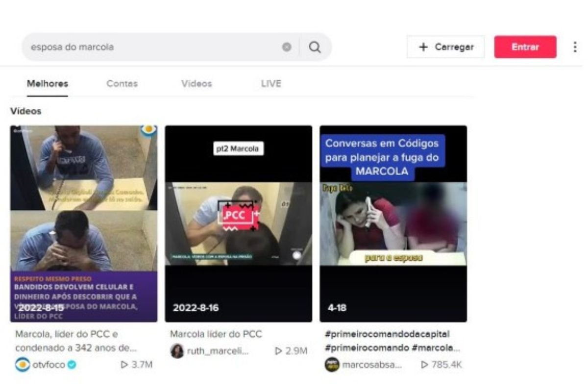588x392 pixels.
Task: Select the Melhores tab
Action: pyautogui.click(x=48, y=84)
